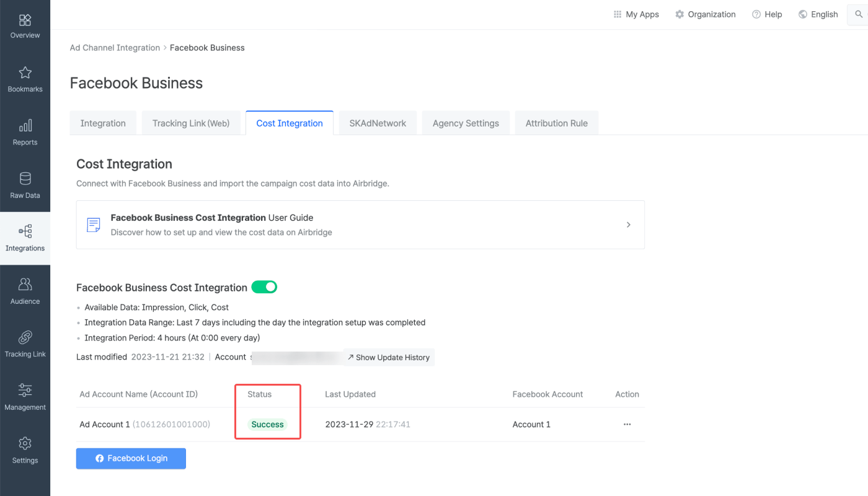Open the Help menu label
868x496 pixels.
pyautogui.click(x=773, y=14)
